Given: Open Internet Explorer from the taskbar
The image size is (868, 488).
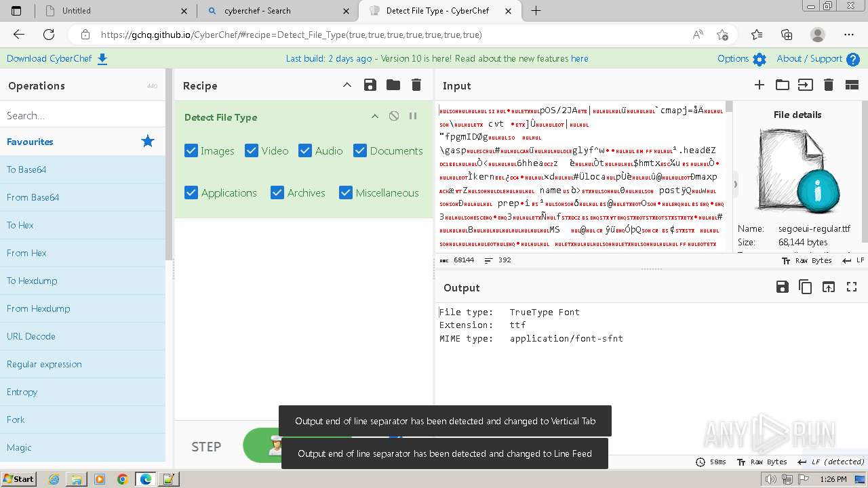Looking at the screenshot, I should (54, 479).
